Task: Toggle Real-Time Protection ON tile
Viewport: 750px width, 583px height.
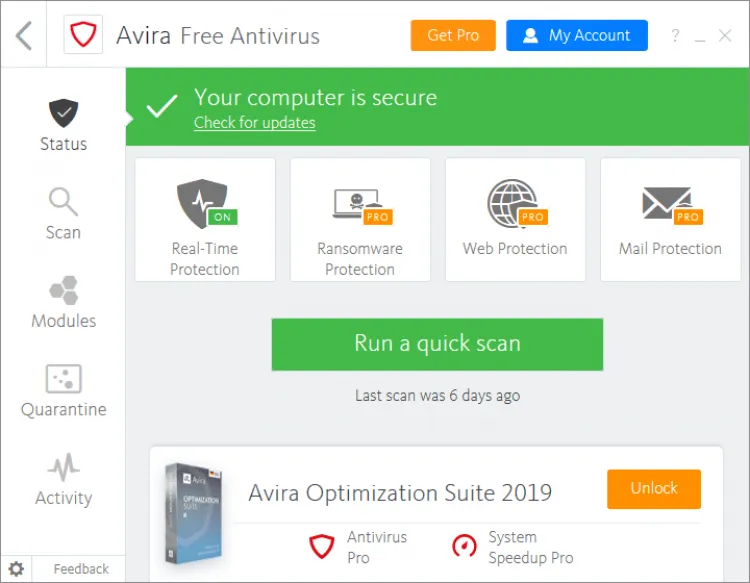Action: click(x=205, y=220)
